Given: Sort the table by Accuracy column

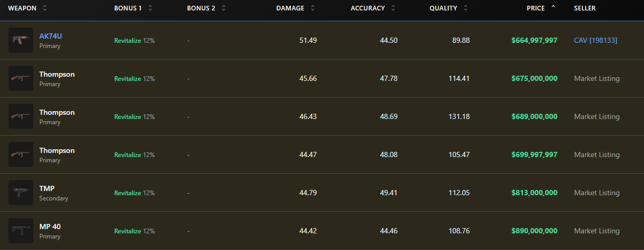Looking at the screenshot, I should click(393, 8).
